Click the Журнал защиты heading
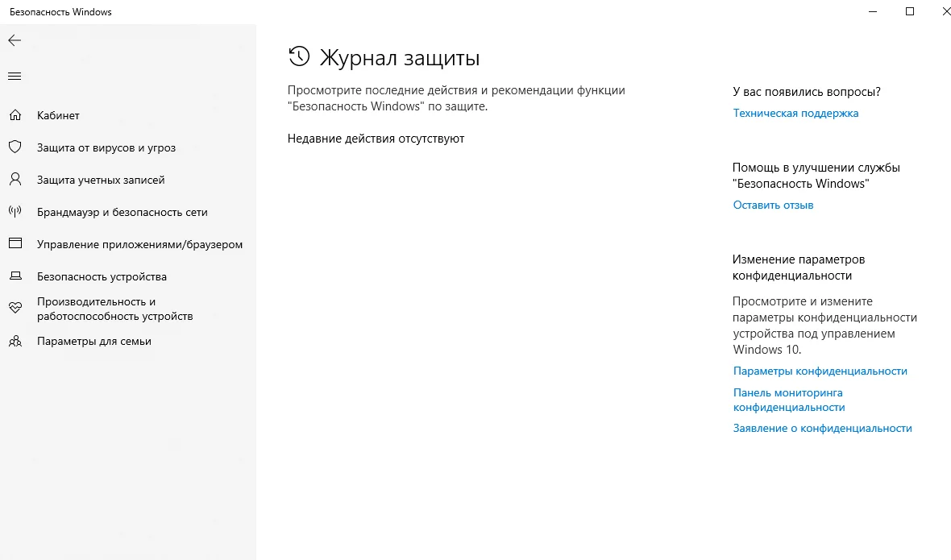This screenshot has height=560, width=951. pos(400,58)
